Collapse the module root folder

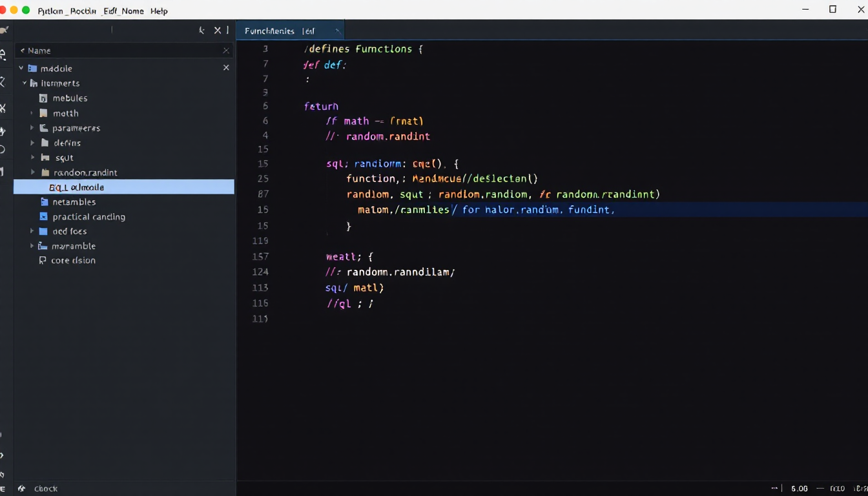21,68
